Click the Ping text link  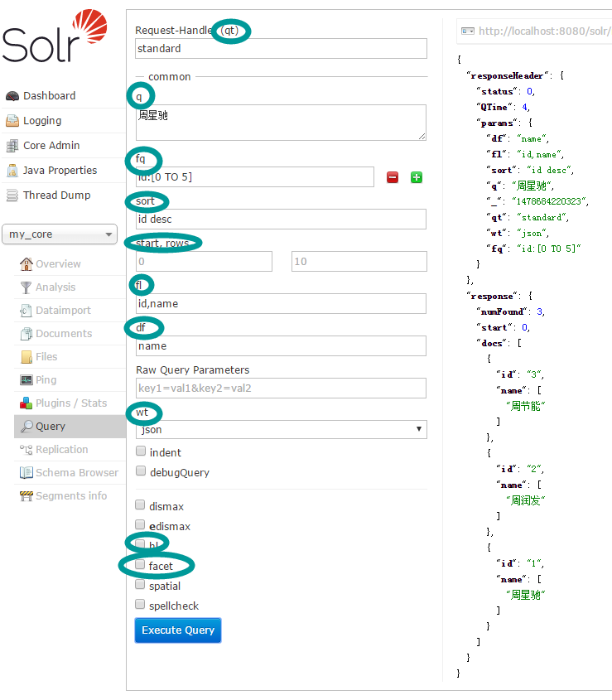(x=46, y=380)
